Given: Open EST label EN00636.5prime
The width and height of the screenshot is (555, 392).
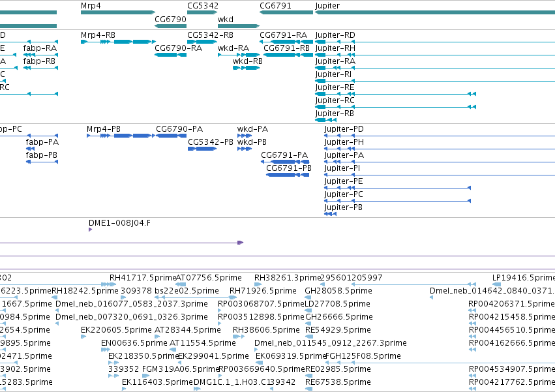Looking at the screenshot, I should (134, 344).
